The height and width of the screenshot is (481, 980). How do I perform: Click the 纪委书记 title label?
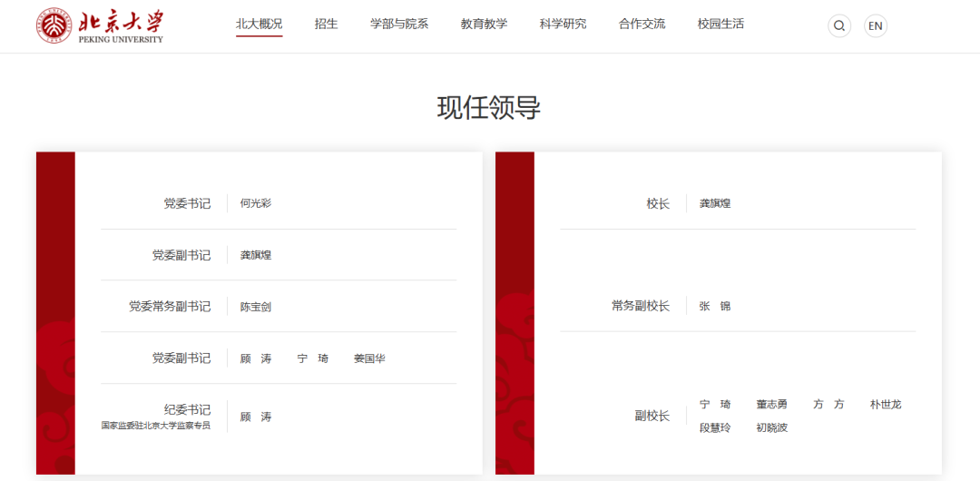(187, 409)
